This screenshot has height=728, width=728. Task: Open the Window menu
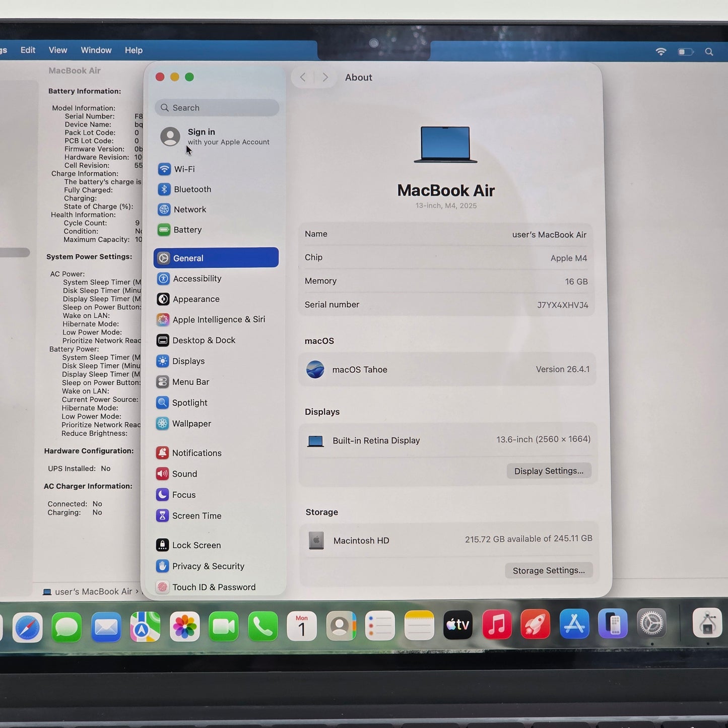coord(96,50)
